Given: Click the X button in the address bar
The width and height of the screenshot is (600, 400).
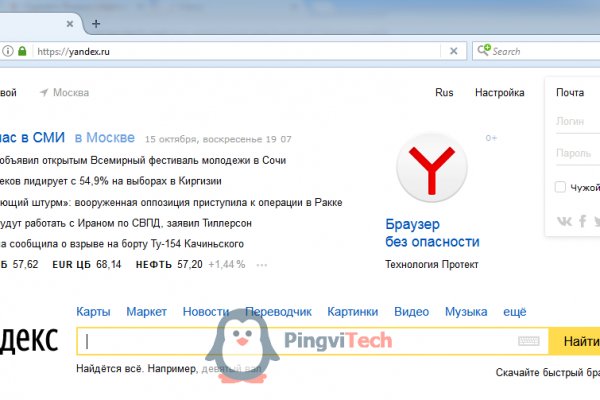Looking at the screenshot, I should point(453,51).
